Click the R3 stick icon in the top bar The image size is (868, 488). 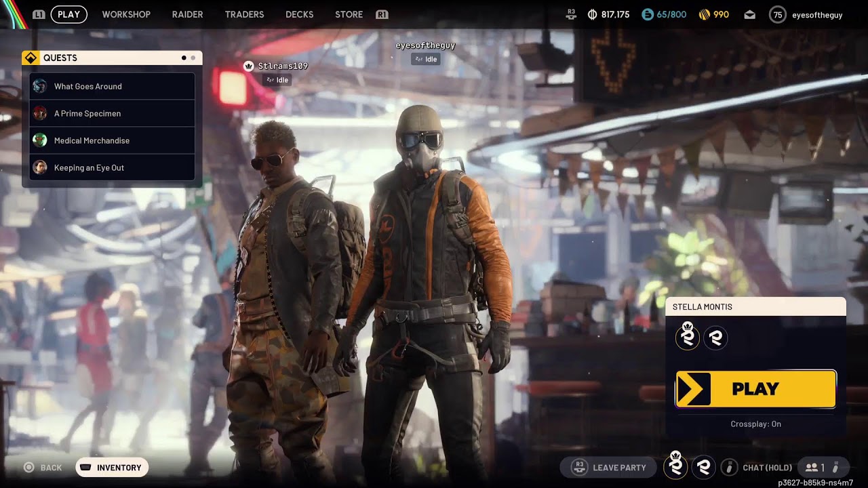pyautogui.click(x=572, y=14)
